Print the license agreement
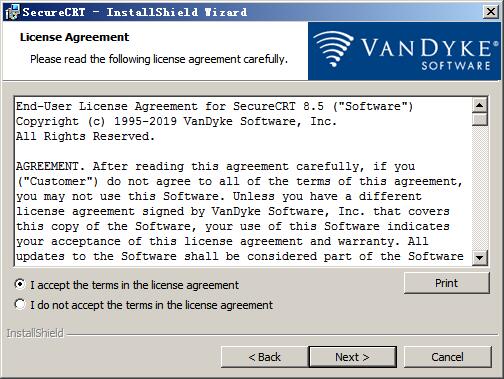Viewport: 504px width, 379px height. click(x=447, y=283)
